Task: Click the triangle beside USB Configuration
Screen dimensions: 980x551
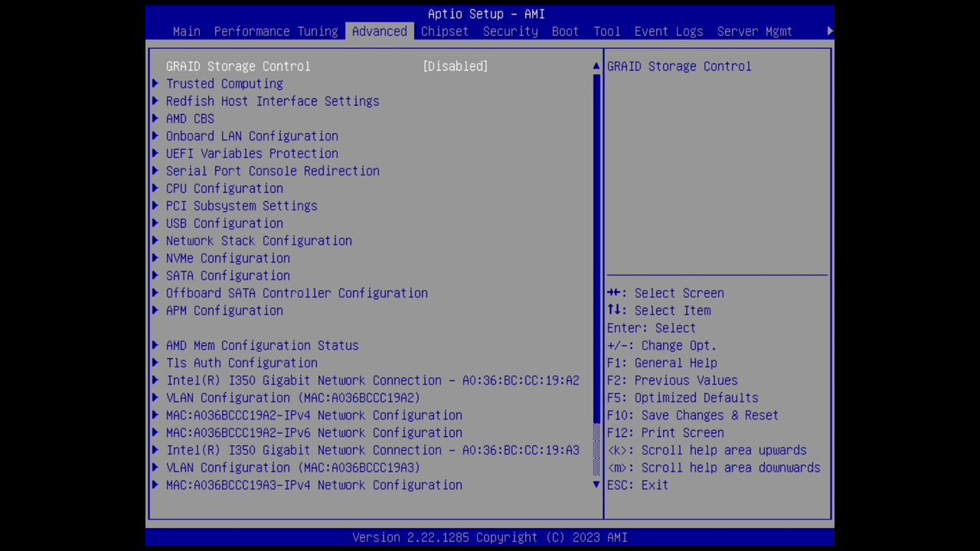Action: 155,223
